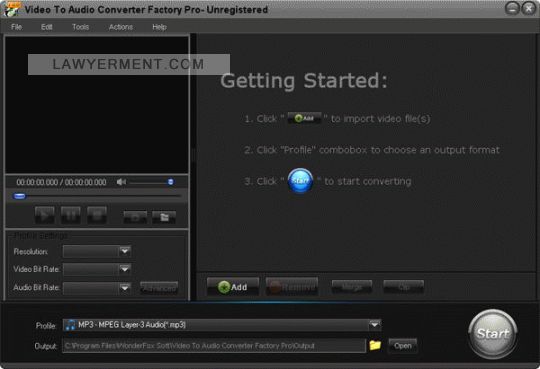Open the File menu

point(17,27)
